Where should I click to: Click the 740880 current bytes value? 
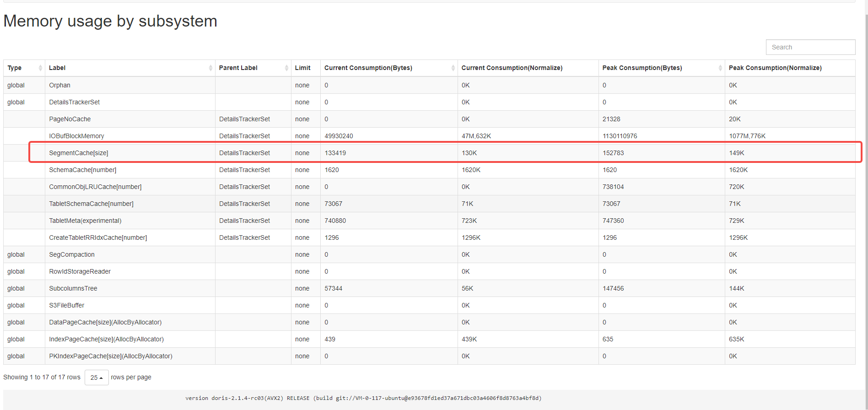click(335, 221)
